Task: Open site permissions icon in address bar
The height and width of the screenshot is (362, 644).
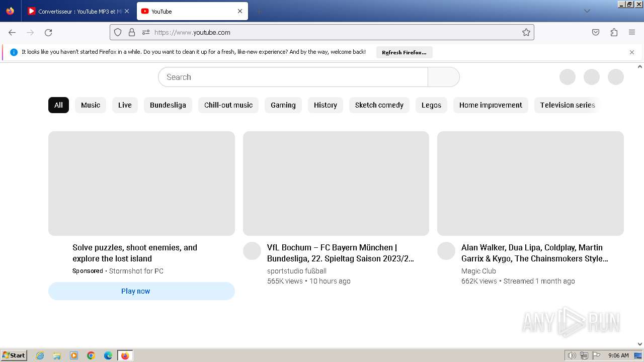Action: pyautogui.click(x=146, y=32)
